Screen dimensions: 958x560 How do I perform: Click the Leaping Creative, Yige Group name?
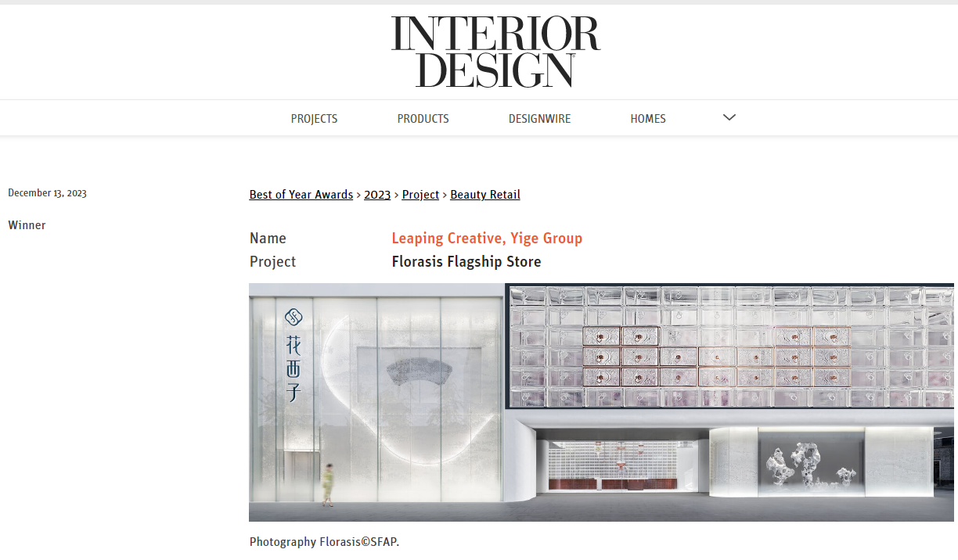[487, 239]
